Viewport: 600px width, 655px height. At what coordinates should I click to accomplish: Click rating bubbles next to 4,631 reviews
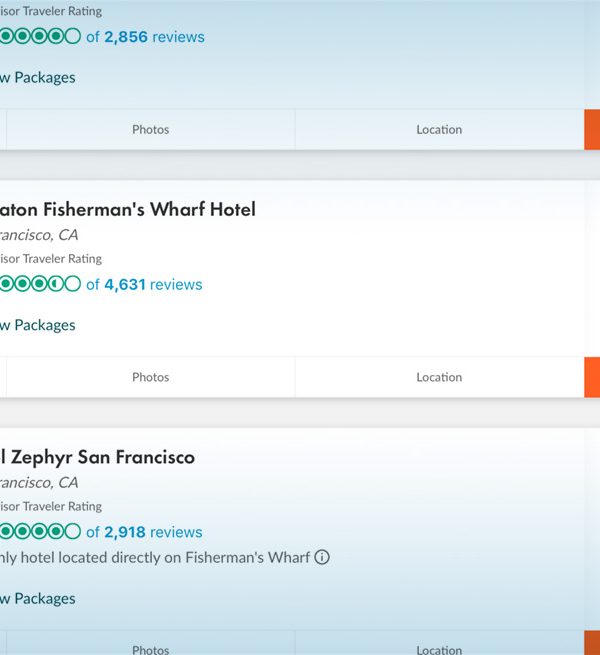tap(40, 284)
